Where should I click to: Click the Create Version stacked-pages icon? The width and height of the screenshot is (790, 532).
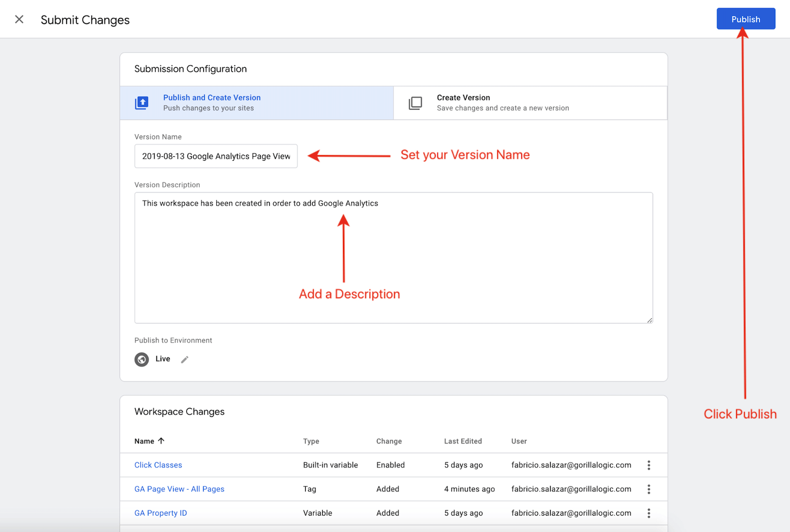[x=415, y=103]
